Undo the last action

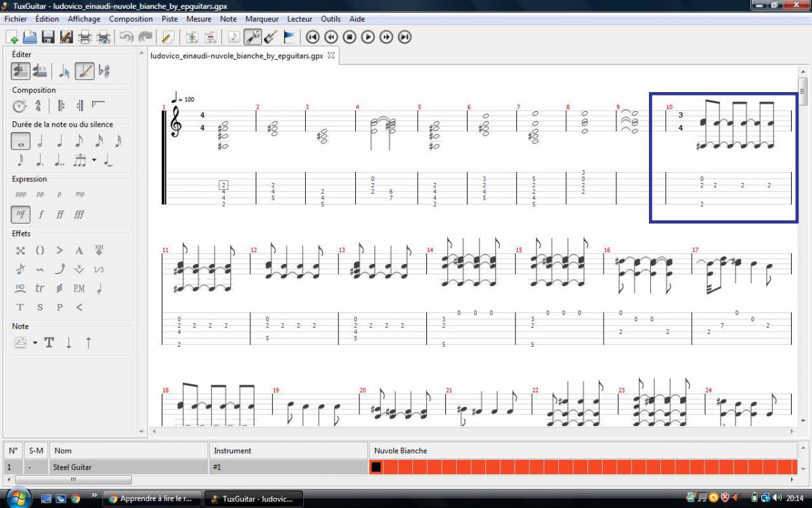point(127,37)
